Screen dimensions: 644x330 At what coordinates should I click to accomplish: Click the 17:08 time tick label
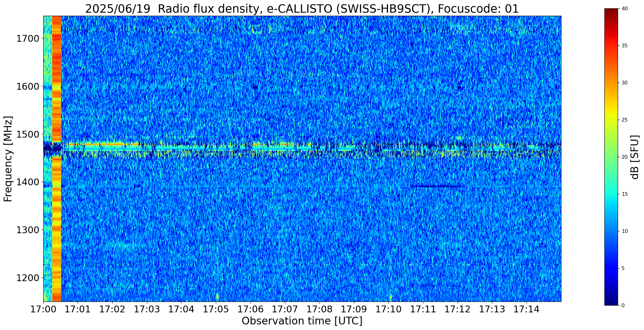[320, 309]
